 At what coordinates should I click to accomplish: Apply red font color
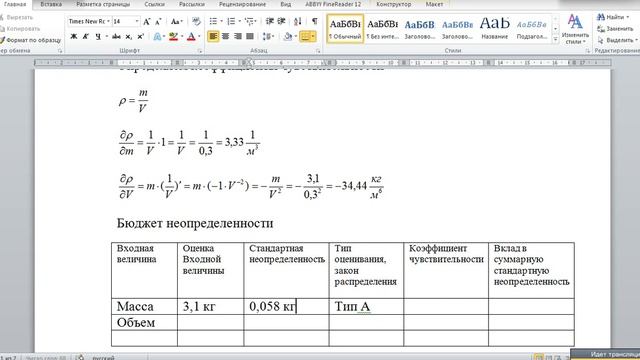coord(191,37)
